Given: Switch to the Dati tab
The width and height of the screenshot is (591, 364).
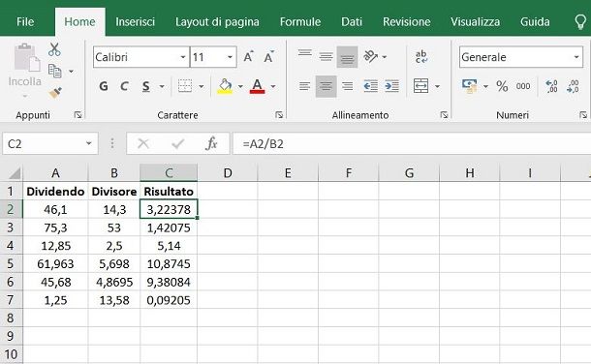Looking at the screenshot, I should 352,21.
